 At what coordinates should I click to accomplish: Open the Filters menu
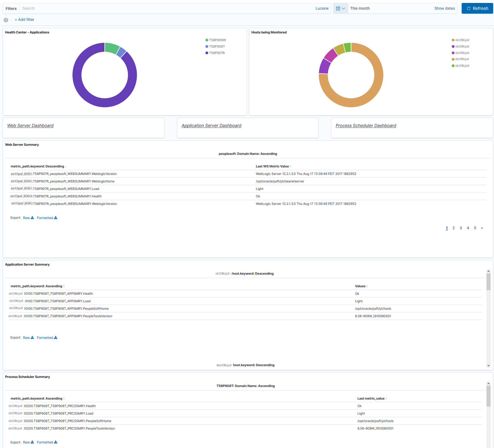(11, 8)
